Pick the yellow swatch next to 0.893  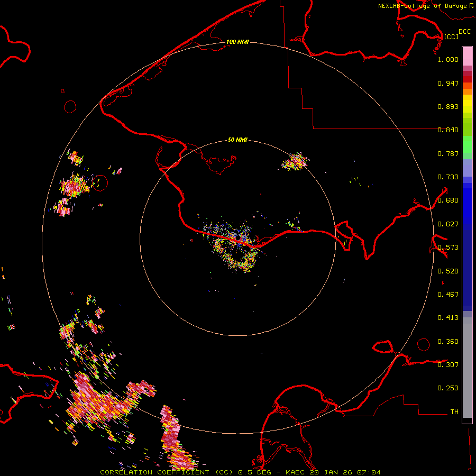(x=467, y=106)
